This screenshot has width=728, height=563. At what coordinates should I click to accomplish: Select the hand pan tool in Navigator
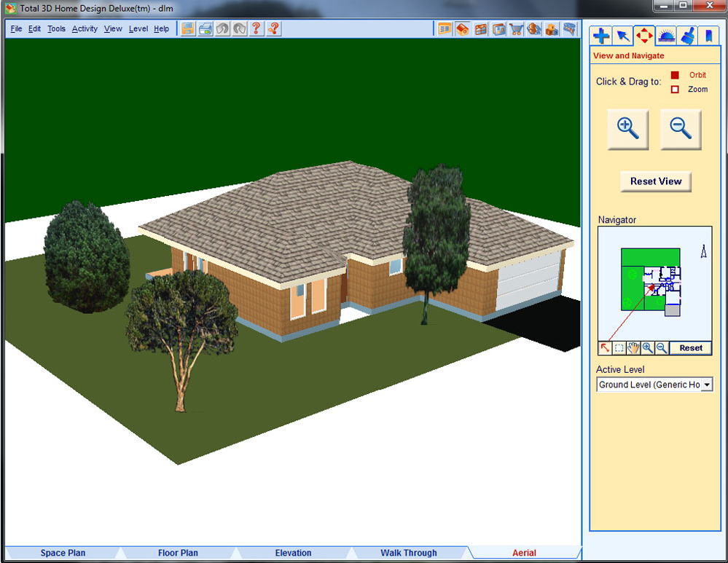[x=633, y=348]
